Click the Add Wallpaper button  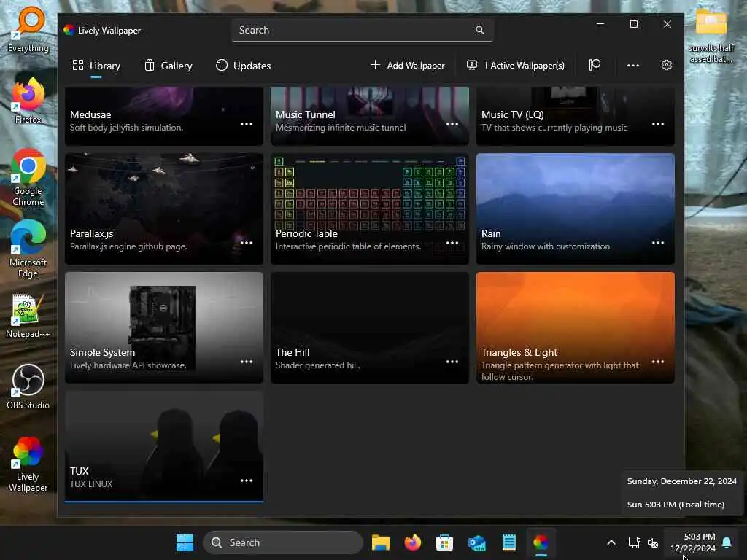408,65
